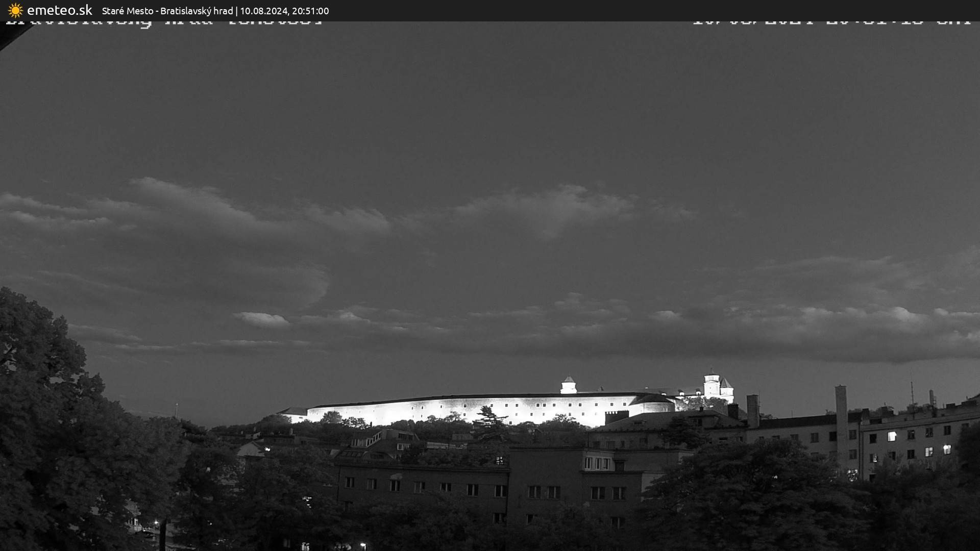The height and width of the screenshot is (551, 980).
Task: Click the antenna mast on far right rooftop
Action: tap(912, 394)
